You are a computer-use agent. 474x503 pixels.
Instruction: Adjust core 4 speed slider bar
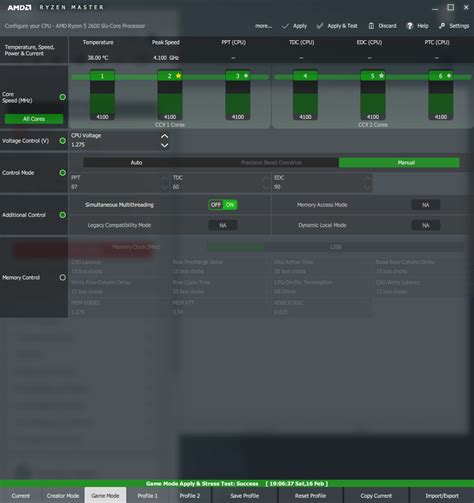coord(305,95)
